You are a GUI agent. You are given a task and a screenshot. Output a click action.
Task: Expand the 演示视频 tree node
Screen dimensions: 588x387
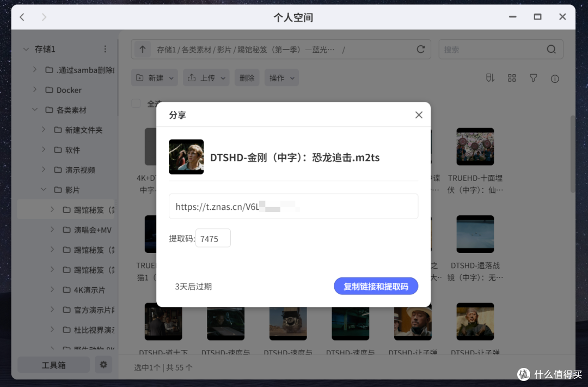(44, 170)
